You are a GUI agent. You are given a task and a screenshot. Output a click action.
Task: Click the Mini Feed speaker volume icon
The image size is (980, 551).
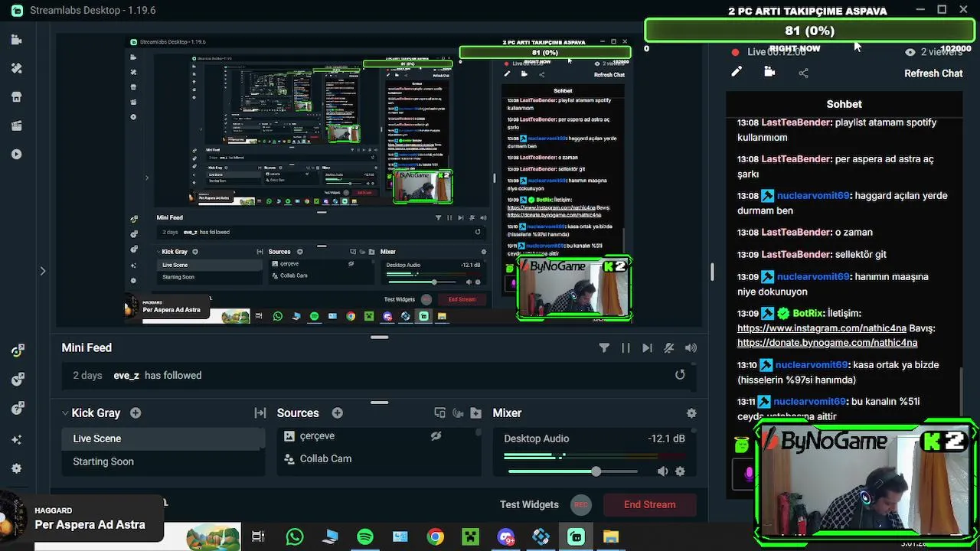[691, 347]
